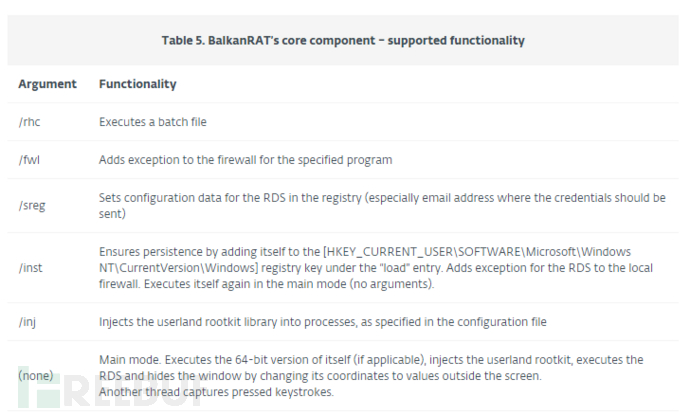Click the load entry registry key line
This screenshot has height=415, width=690.
coord(376,268)
